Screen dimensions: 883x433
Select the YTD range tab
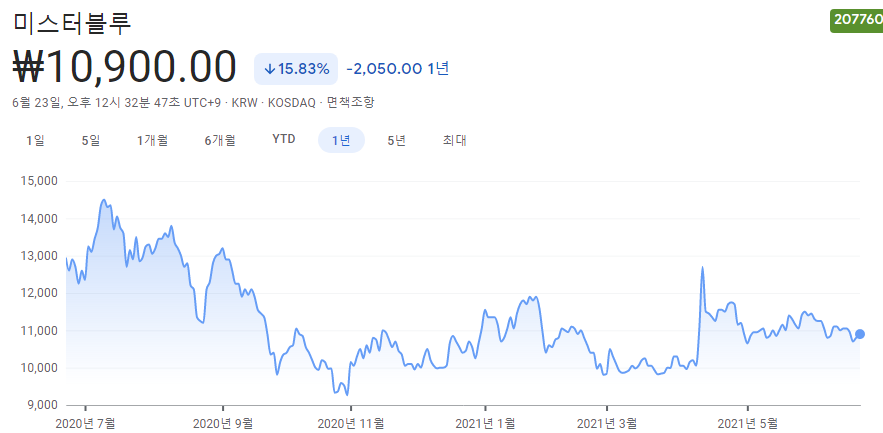284,140
